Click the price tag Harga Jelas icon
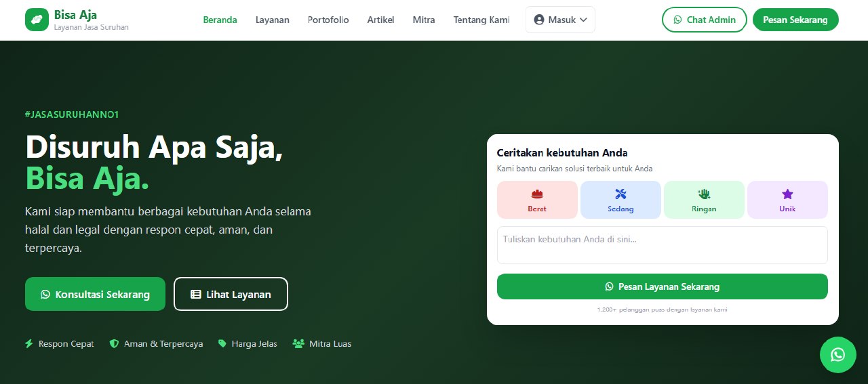The height and width of the screenshot is (384, 868). (222, 343)
